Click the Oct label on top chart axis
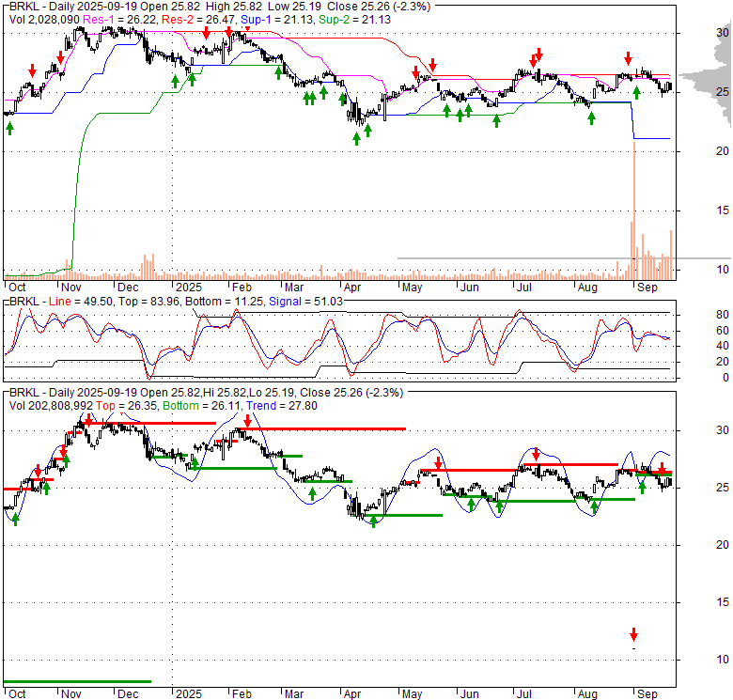Image resolution: width=733 pixels, height=700 pixels. 17,288
